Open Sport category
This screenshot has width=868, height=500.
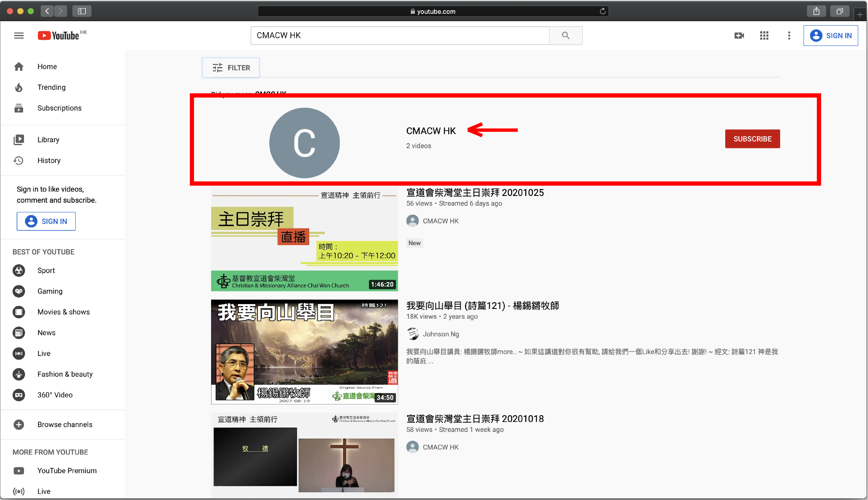pyautogui.click(x=46, y=271)
